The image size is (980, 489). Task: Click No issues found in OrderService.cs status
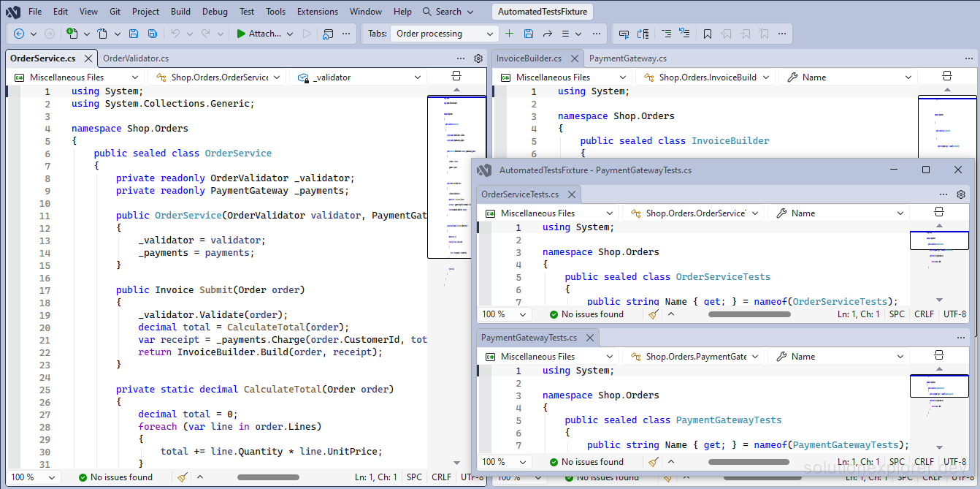point(115,477)
